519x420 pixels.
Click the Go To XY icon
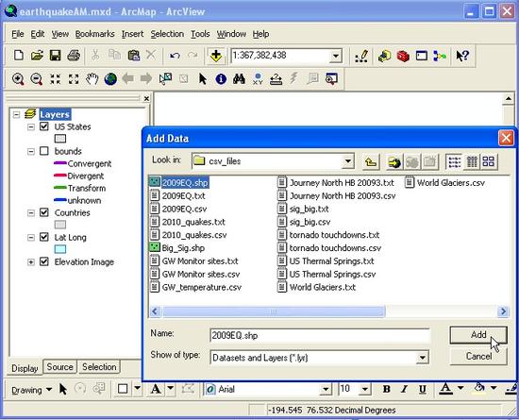pyautogui.click(x=258, y=78)
